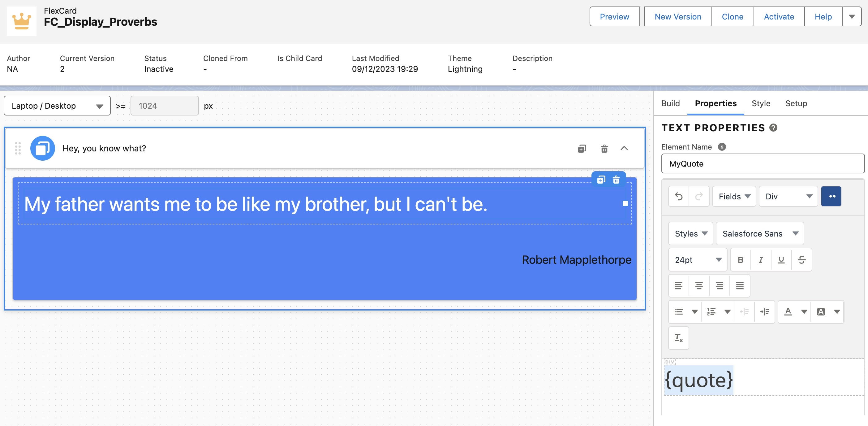Toggle bold formatting

[x=740, y=260]
